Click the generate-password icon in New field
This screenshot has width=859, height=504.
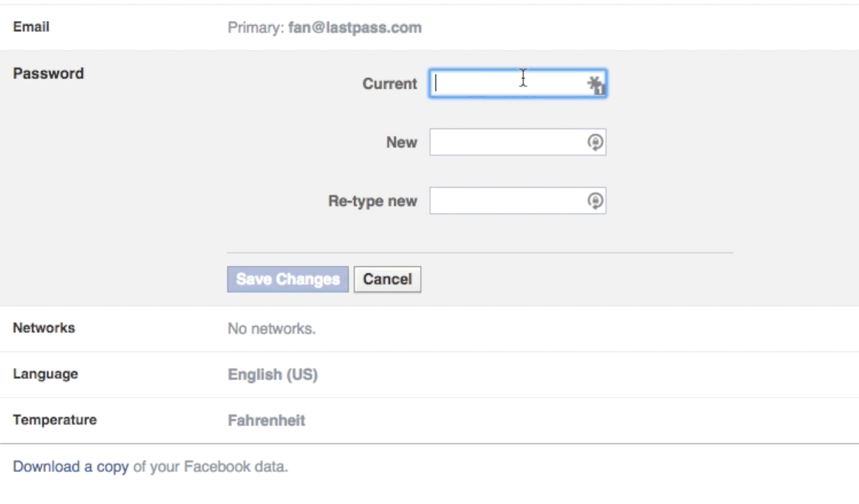point(595,143)
